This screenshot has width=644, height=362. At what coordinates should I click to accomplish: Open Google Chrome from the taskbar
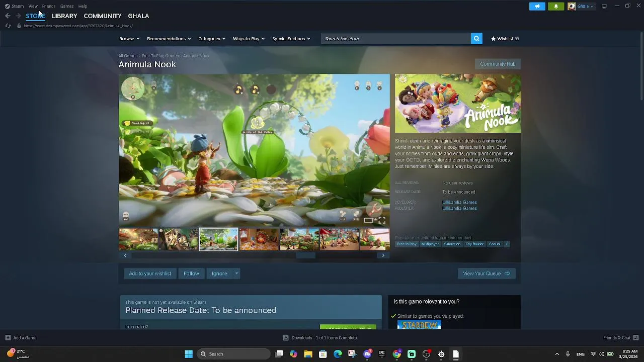397,354
